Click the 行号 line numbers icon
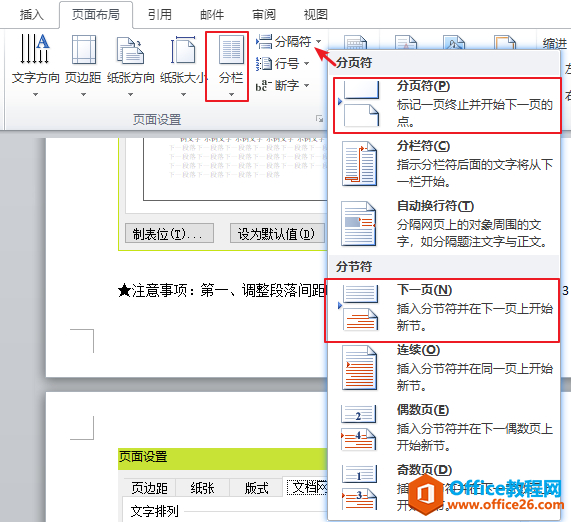Screen dimensions: 571x522 (264, 64)
